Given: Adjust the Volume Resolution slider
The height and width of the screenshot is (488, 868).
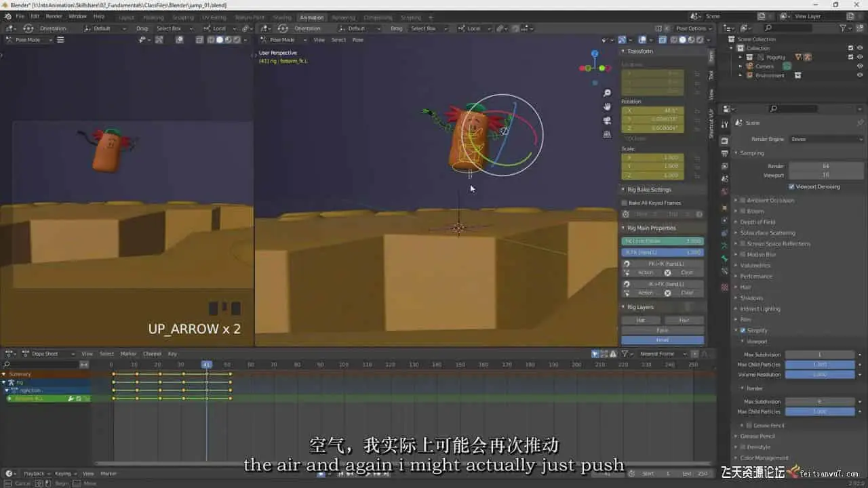Looking at the screenshot, I should tap(820, 374).
